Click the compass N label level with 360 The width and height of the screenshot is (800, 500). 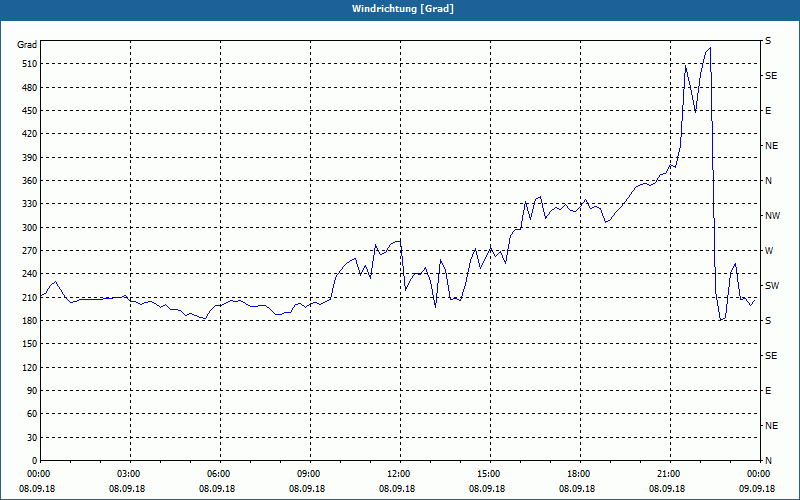coord(768,181)
